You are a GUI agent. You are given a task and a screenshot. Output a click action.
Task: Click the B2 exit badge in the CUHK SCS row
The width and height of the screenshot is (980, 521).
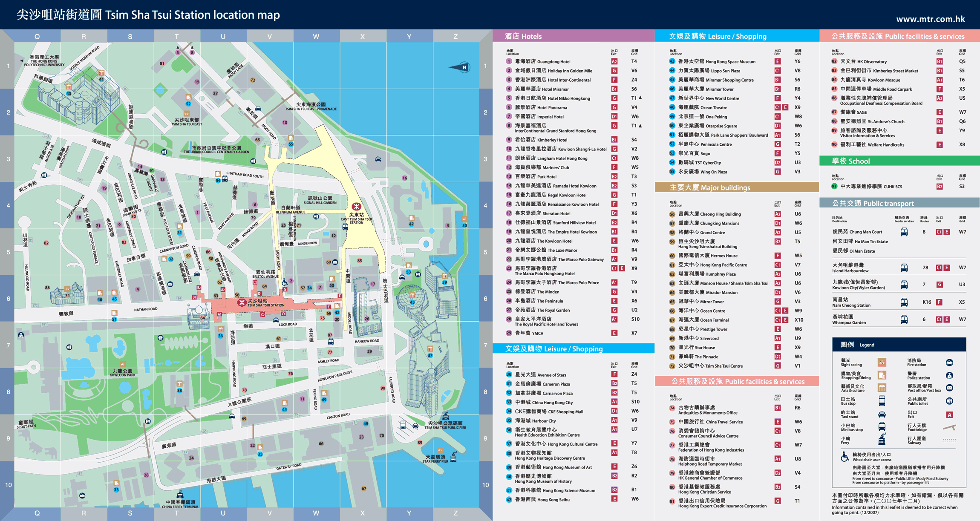[x=939, y=186]
